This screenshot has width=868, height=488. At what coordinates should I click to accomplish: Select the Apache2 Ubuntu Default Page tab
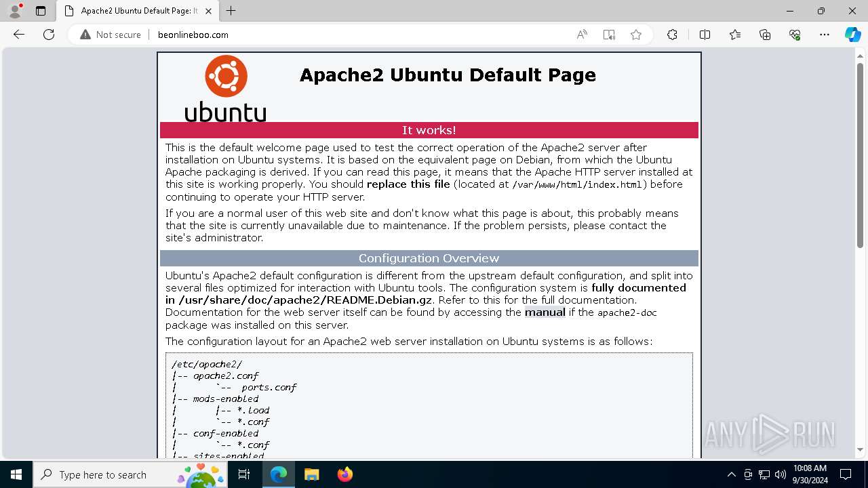(x=137, y=11)
